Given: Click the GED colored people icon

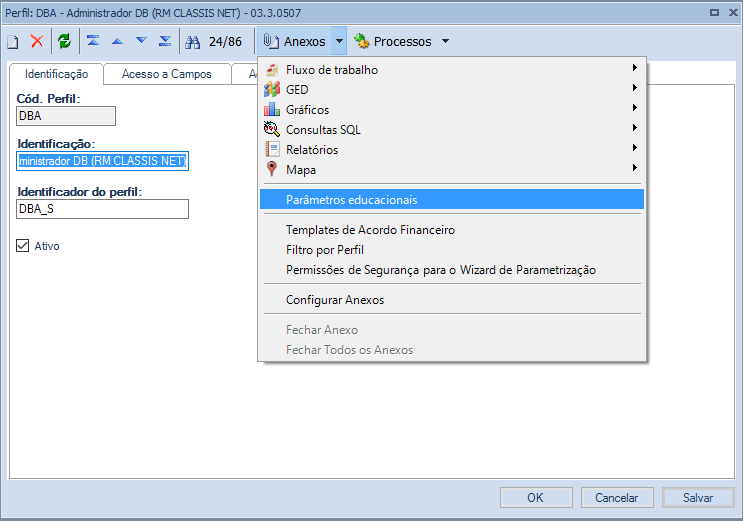Looking at the screenshot, I should tap(272, 89).
